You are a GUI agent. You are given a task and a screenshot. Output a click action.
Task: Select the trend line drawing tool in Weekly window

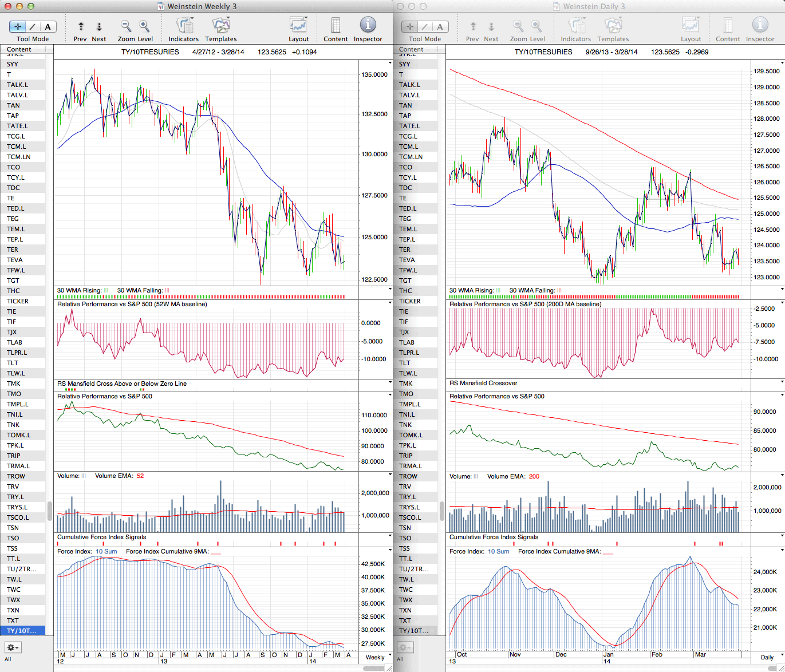click(x=33, y=26)
